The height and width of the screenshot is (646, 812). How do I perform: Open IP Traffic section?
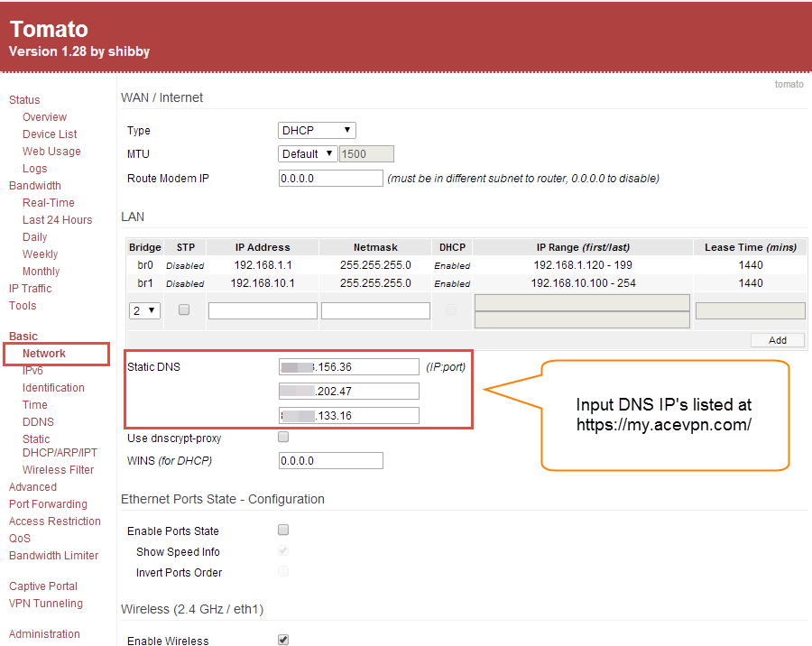point(31,289)
